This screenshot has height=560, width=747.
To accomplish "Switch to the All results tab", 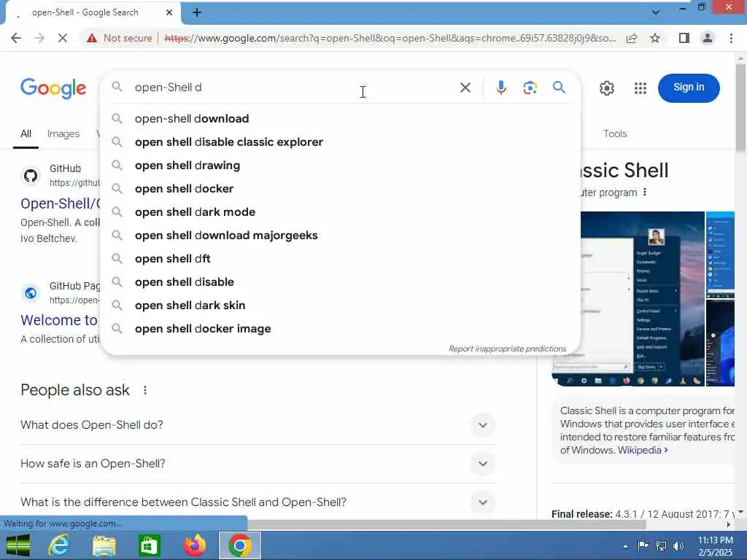I will point(26,134).
